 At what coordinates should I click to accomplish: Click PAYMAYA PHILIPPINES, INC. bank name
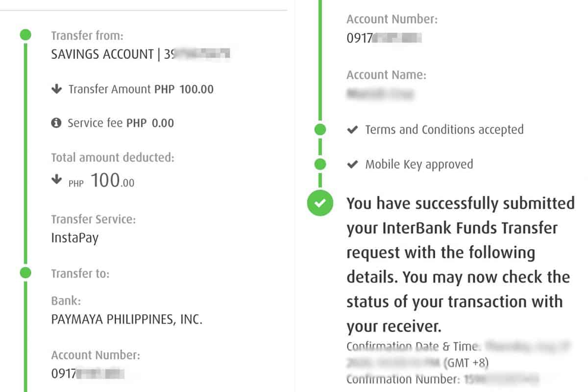click(126, 319)
